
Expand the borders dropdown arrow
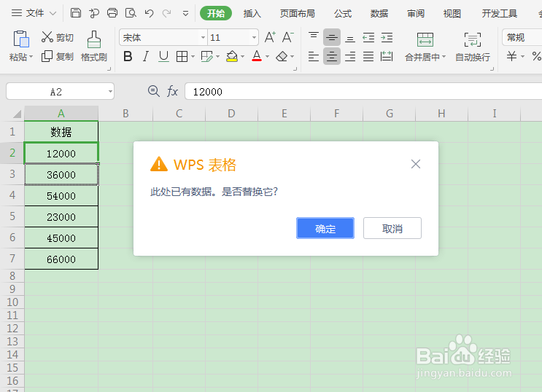click(193, 57)
